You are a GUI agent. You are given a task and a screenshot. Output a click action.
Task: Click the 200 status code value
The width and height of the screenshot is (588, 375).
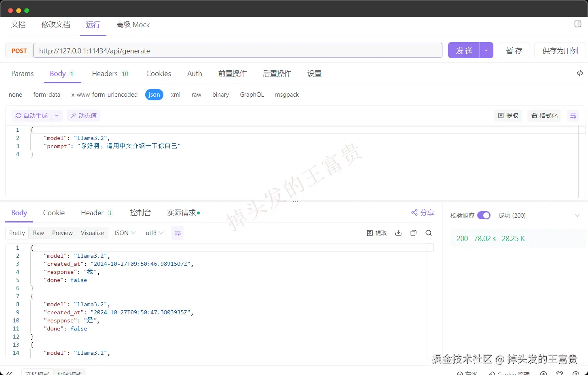(x=462, y=239)
